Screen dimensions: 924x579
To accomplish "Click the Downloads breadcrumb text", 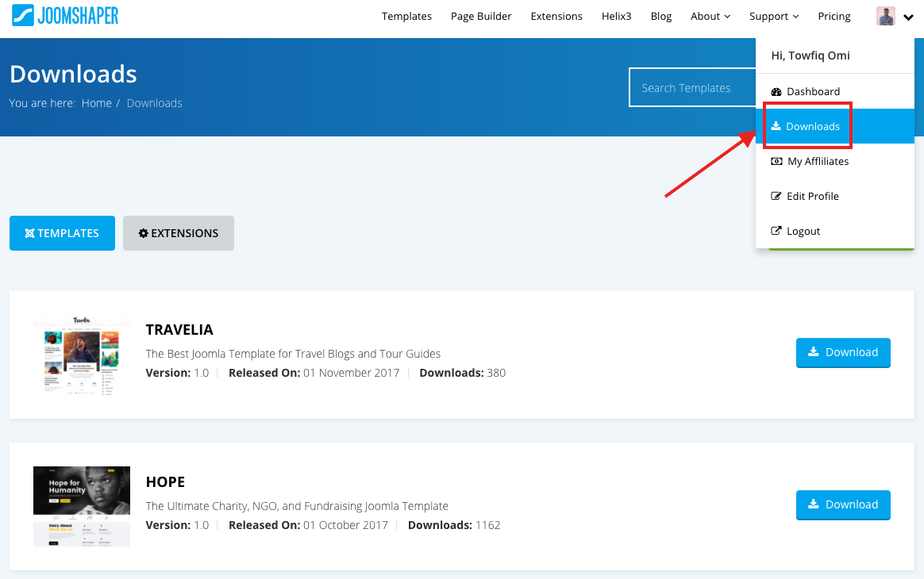I will 154,103.
